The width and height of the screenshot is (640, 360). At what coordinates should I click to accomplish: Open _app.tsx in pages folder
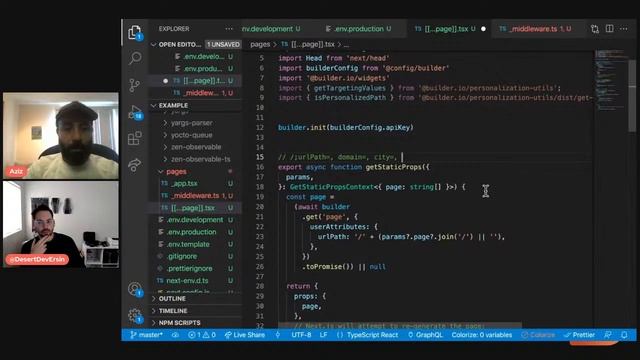(184, 184)
